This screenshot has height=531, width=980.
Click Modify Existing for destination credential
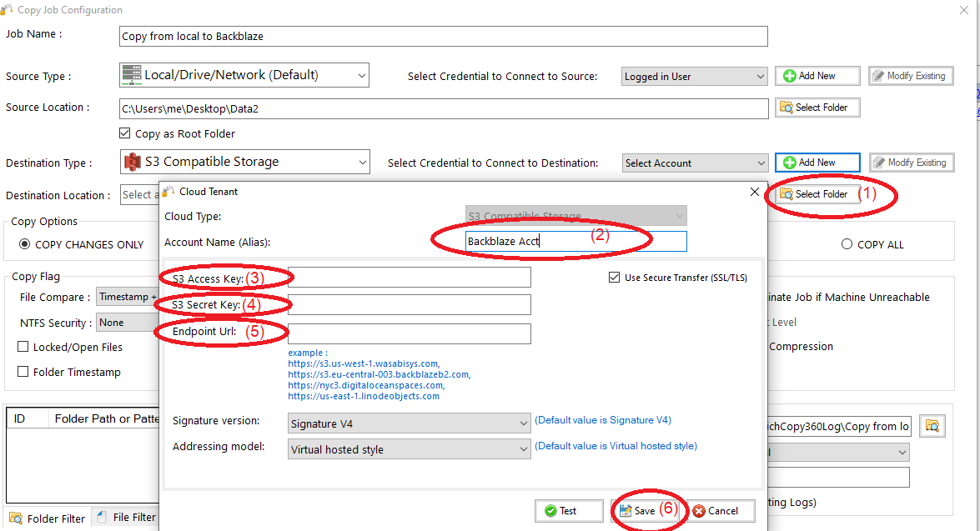tap(910, 163)
